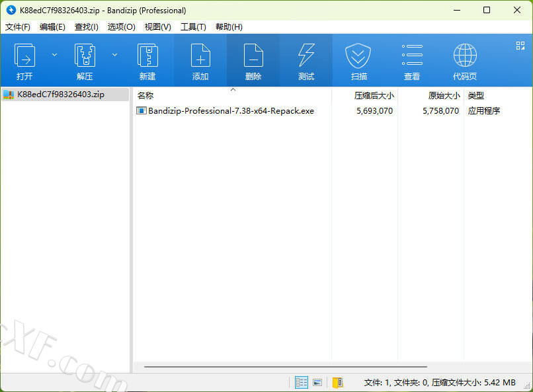The height and width of the screenshot is (392, 533).
Task: Select K88edC7f98326403.zip in the tree
Action: tap(65, 95)
